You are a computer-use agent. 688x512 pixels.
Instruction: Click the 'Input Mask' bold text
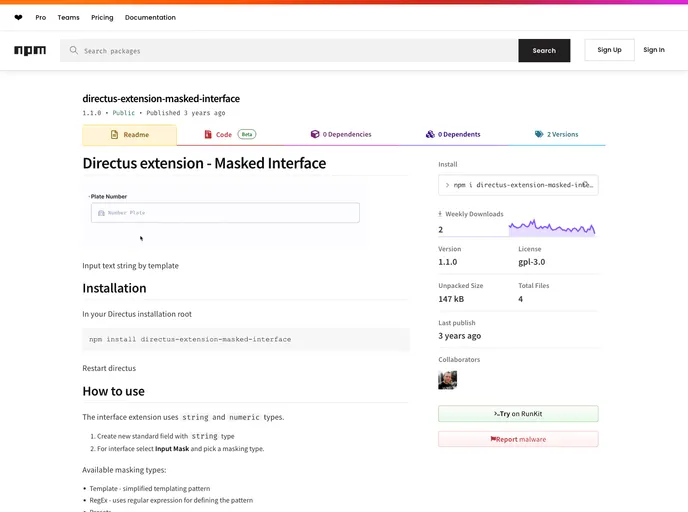[172, 449]
